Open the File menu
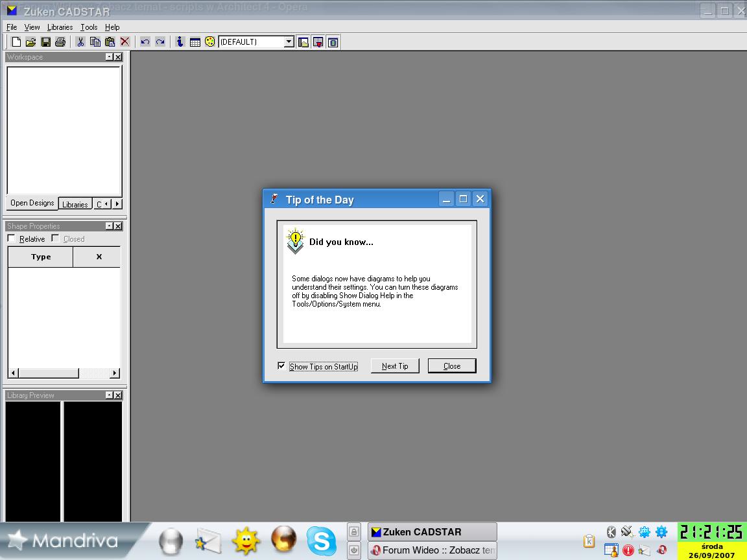Image resolution: width=747 pixels, height=560 pixels. tap(12, 27)
